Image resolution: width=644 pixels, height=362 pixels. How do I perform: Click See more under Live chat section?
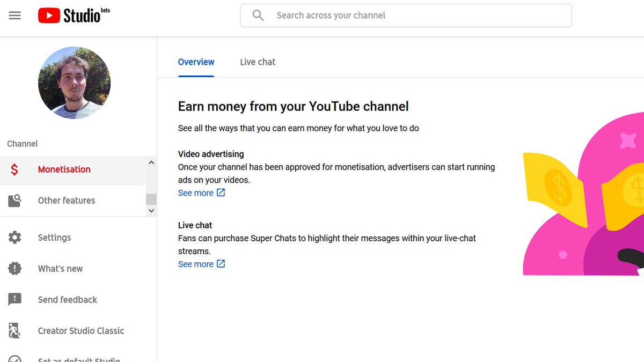point(196,264)
